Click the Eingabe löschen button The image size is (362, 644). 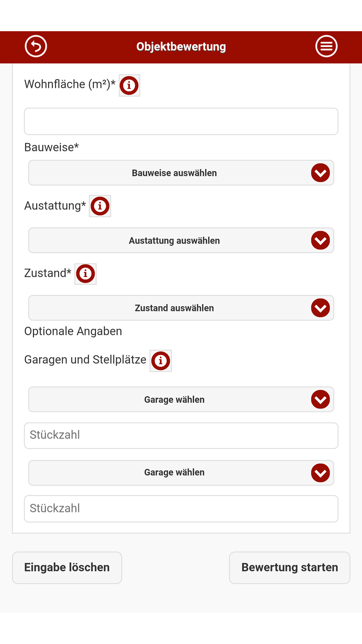tap(67, 568)
